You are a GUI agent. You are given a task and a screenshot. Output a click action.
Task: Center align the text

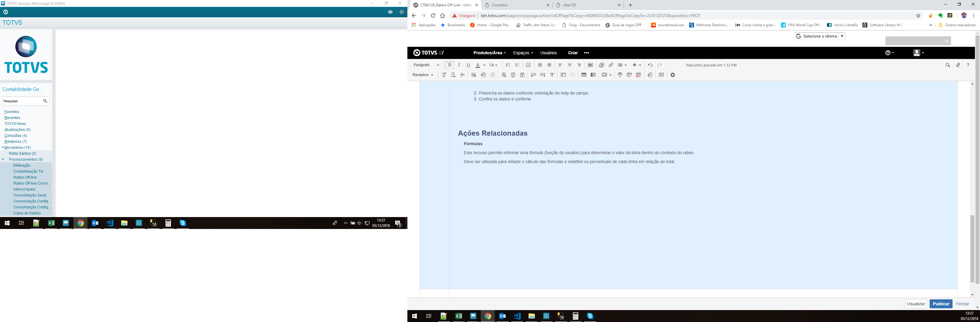570,65
